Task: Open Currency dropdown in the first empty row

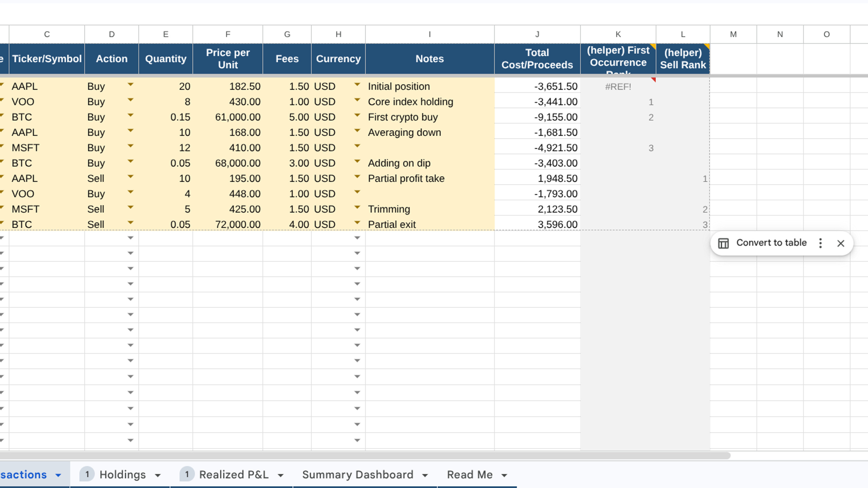Action: click(357, 238)
